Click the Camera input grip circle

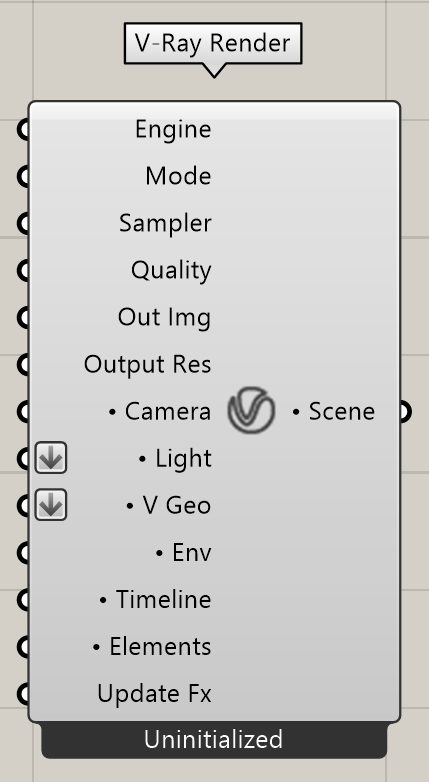coord(23,411)
